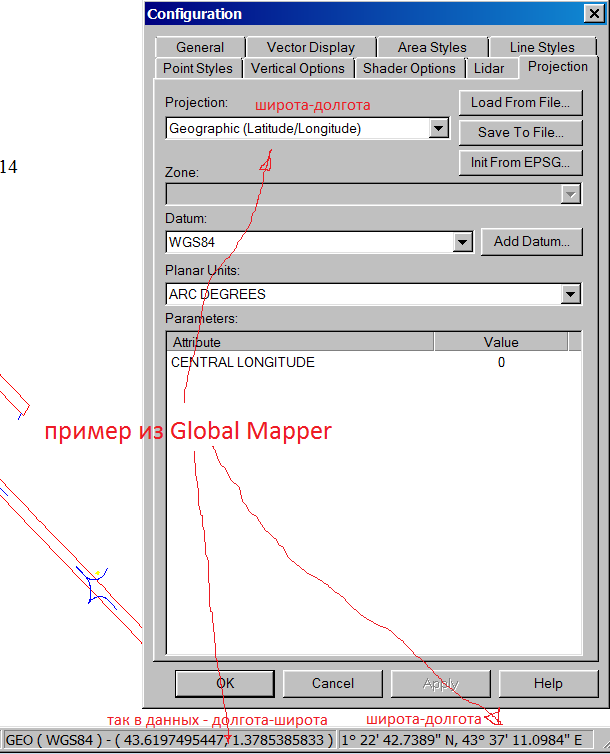Screen dimensions: 610x754
Task: Click the degrees-minutes-seconds status bar field
Action: pyautogui.click(x=465, y=740)
